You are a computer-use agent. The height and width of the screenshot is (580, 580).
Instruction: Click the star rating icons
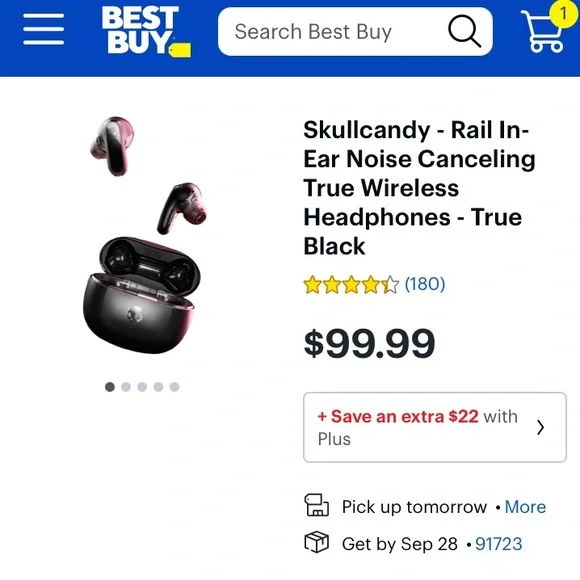[x=351, y=285]
